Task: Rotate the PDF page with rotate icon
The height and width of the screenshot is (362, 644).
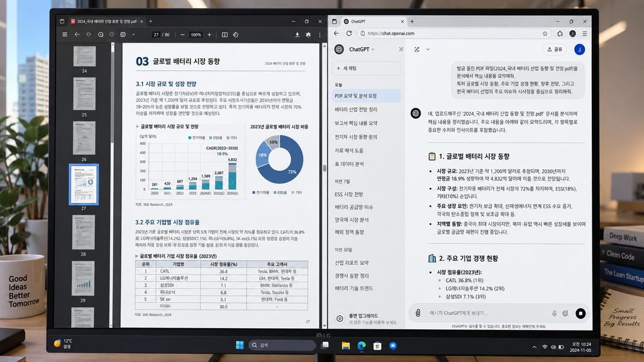Action: coord(236,35)
